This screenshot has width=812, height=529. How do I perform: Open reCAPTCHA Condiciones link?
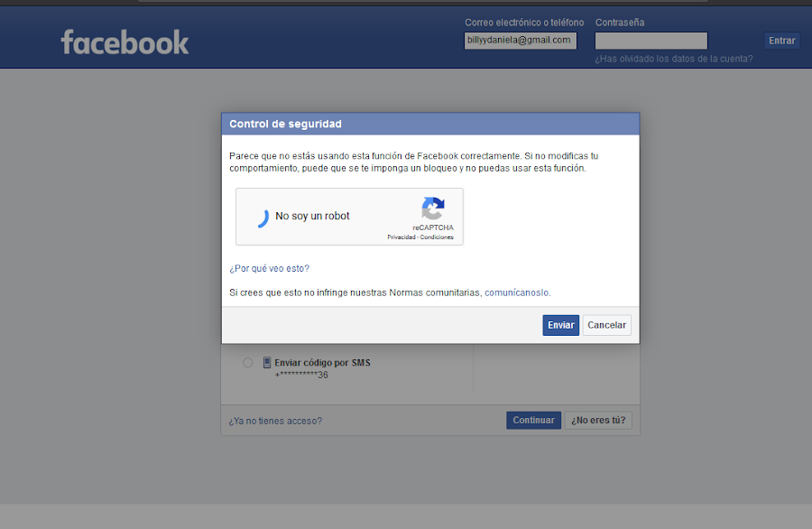point(437,237)
